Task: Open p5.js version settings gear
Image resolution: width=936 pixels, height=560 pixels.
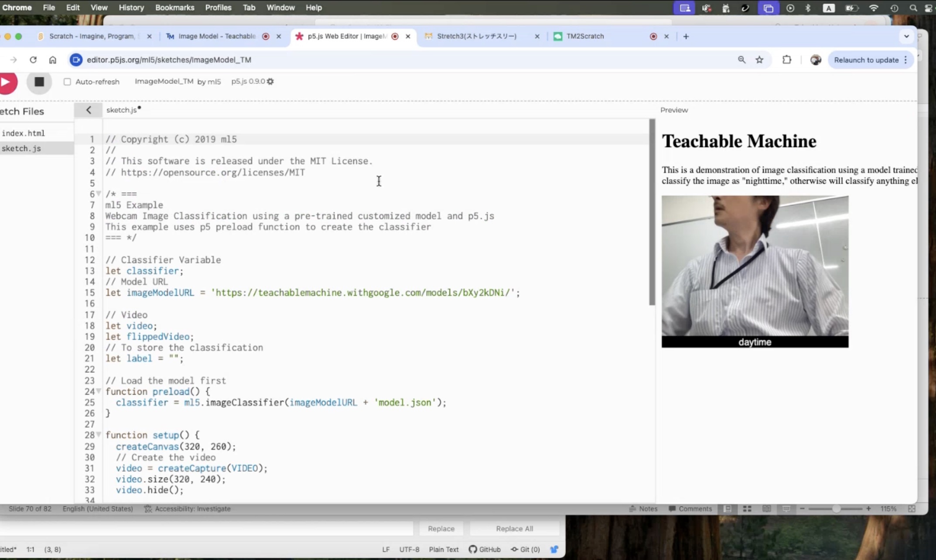Action: point(270,82)
